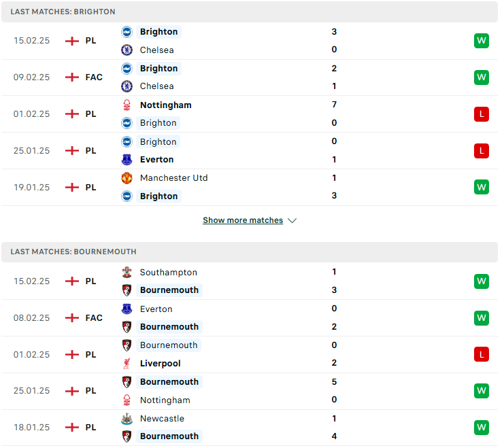Image resolution: width=504 pixels, height=448 pixels.
Task: Click England flag on 19.01.25 row
Action: pyautogui.click(x=73, y=188)
